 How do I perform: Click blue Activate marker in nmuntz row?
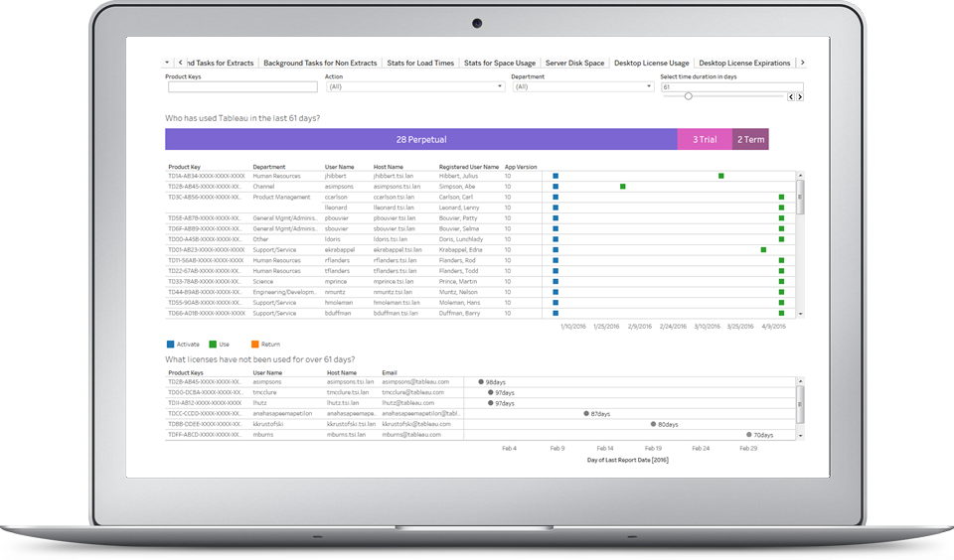pyautogui.click(x=556, y=292)
